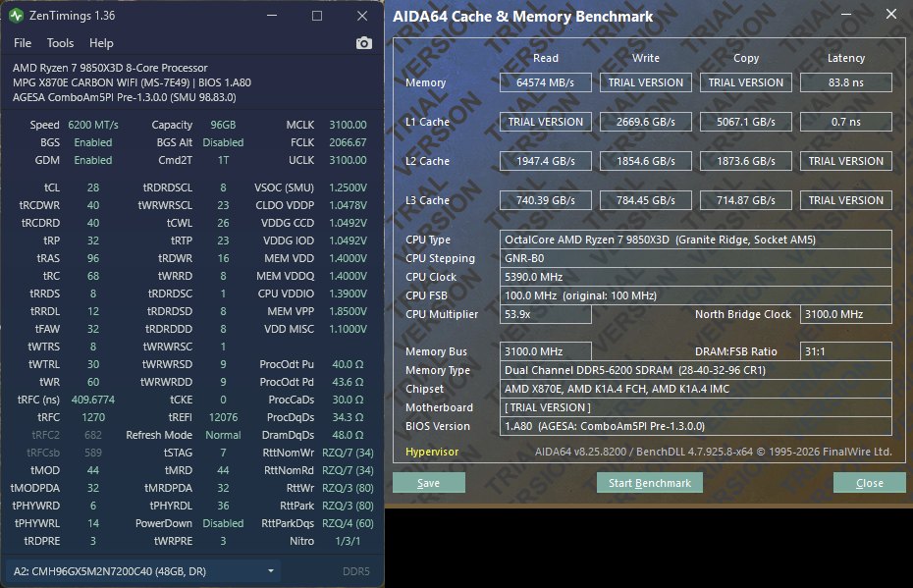Select L3 Cache Copy 714.87 GB/s
This screenshot has width=913, height=588.
tap(746, 200)
